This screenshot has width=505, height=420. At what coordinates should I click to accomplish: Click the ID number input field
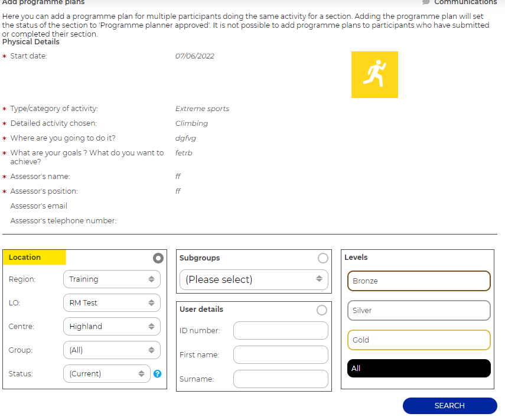point(281,330)
